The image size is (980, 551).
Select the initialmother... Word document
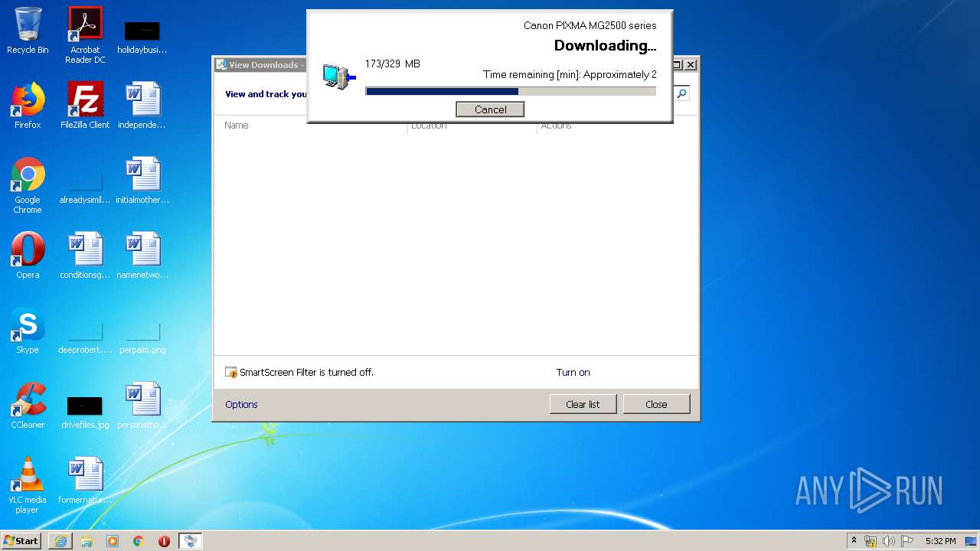[x=142, y=181]
